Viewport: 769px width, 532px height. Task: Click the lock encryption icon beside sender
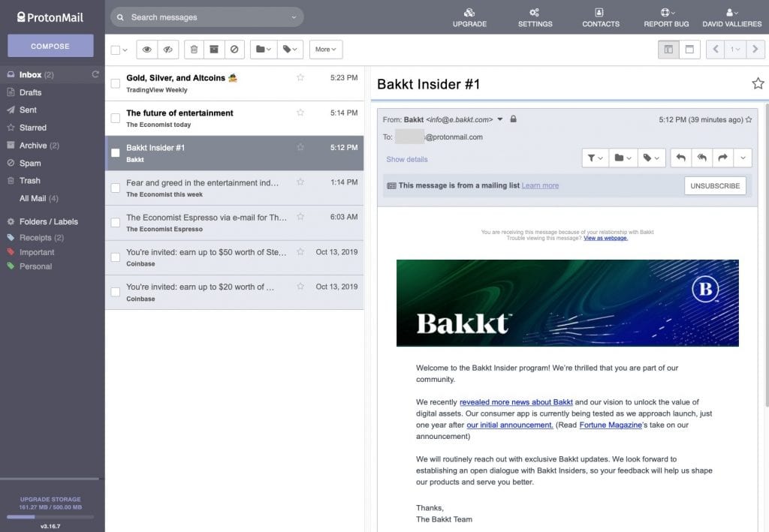(513, 119)
